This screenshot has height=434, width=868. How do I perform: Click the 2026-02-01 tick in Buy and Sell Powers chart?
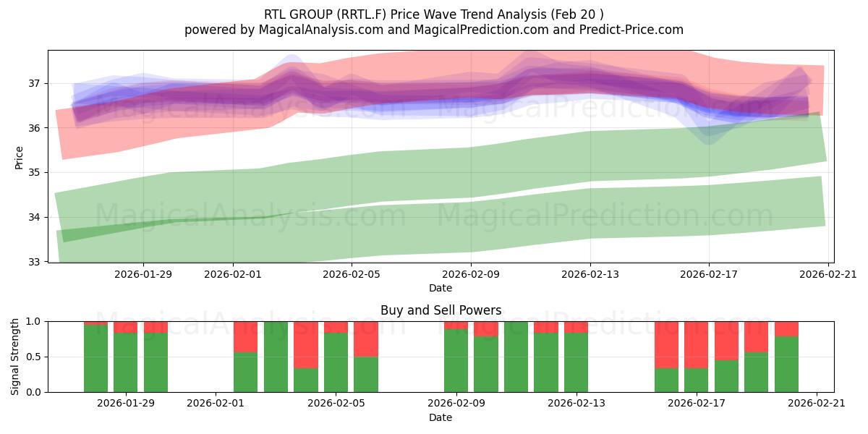coord(216,404)
